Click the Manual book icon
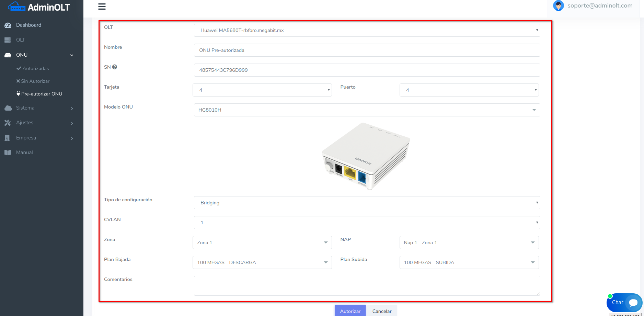This screenshot has height=316, width=644. click(x=8, y=153)
